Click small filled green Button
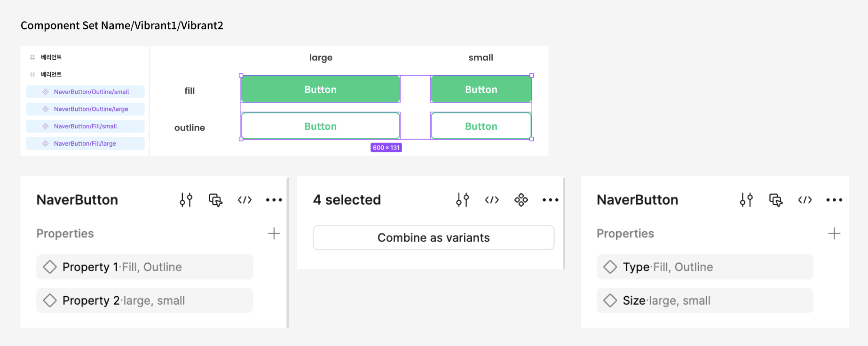 (x=481, y=89)
